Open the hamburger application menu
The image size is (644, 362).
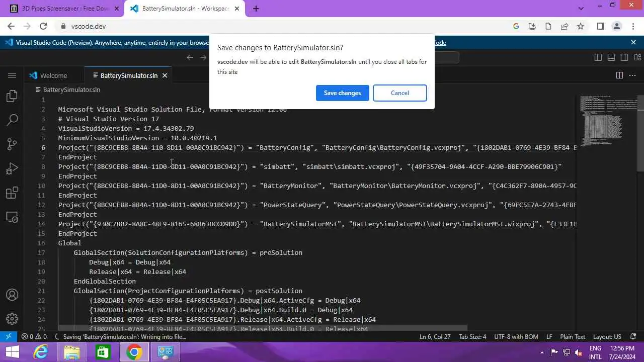click(x=12, y=75)
